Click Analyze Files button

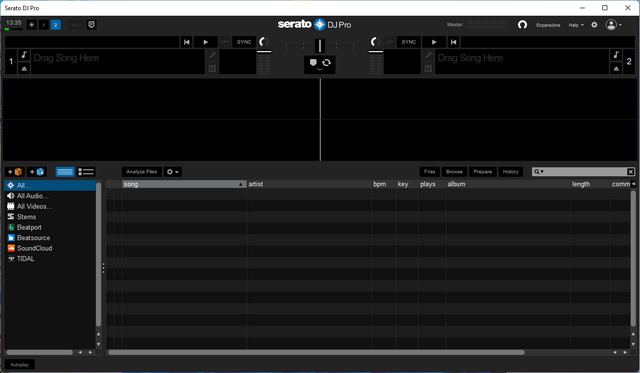pos(141,172)
